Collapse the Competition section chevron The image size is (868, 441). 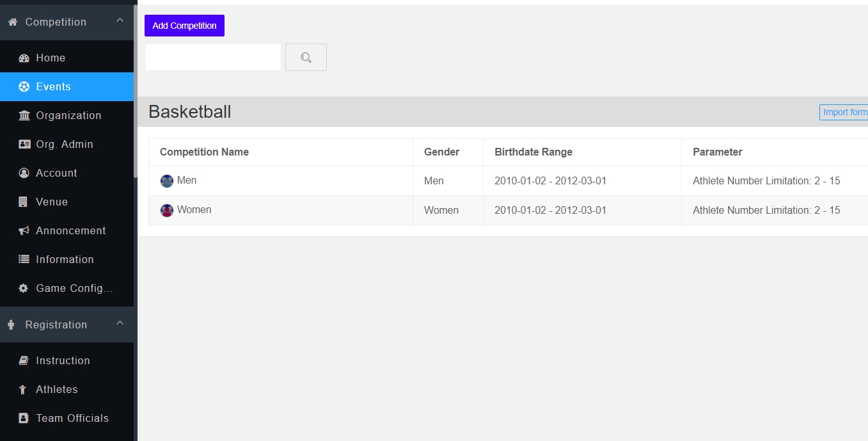120,21
